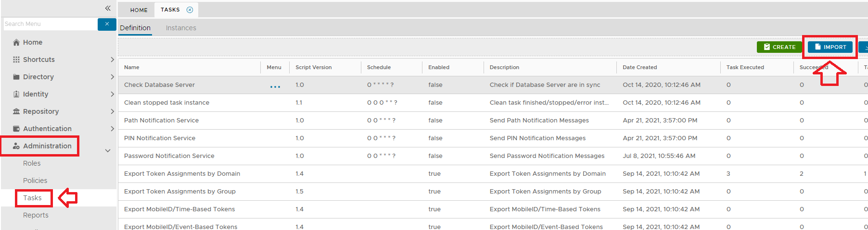The width and height of the screenshot is (868, 230).
Task: Switch to the HOME tab
Action: pos(139,10)
